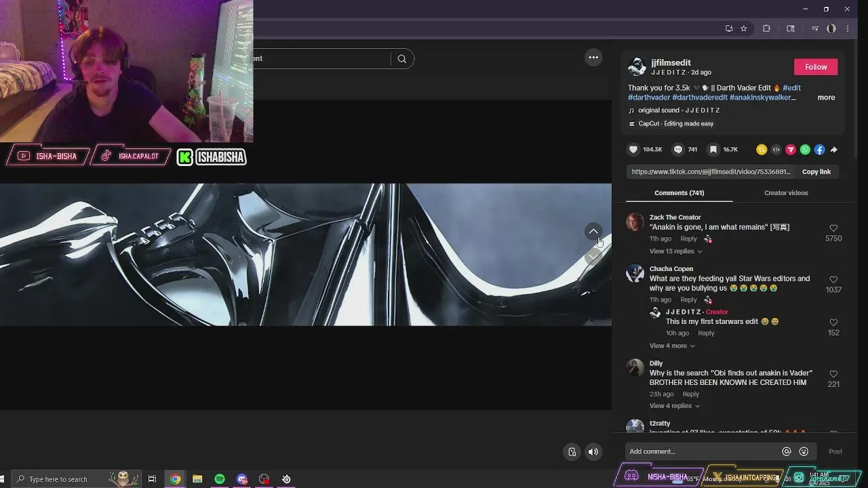Open jjfilmsedit profile name

[x=671, y=62]
